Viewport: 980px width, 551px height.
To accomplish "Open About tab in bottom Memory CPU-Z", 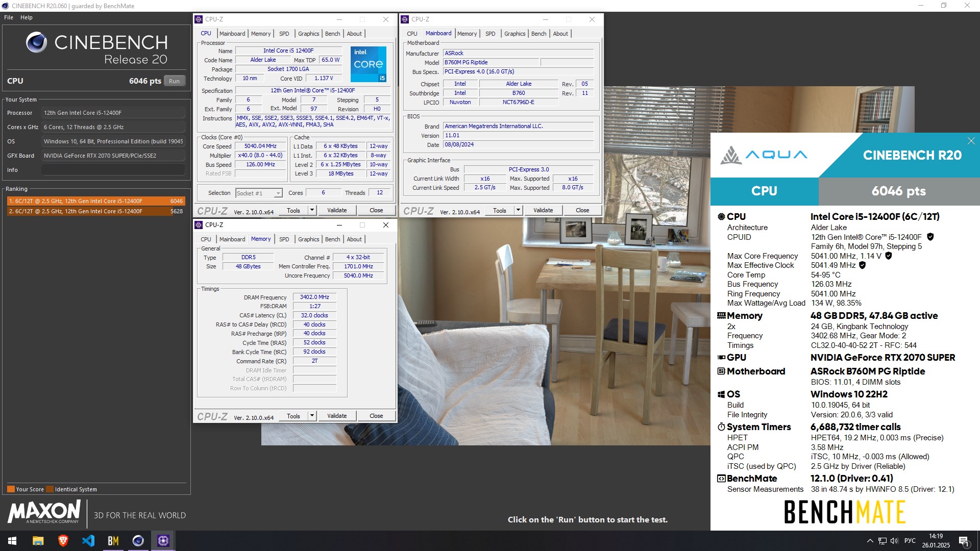I will click(354, 239).
